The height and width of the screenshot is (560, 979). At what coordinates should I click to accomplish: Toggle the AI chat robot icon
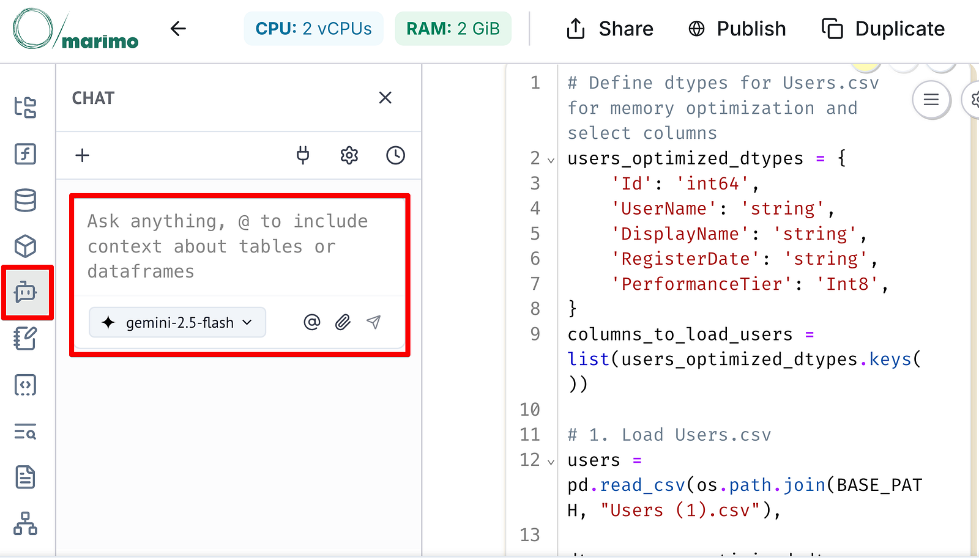(26, 292)
